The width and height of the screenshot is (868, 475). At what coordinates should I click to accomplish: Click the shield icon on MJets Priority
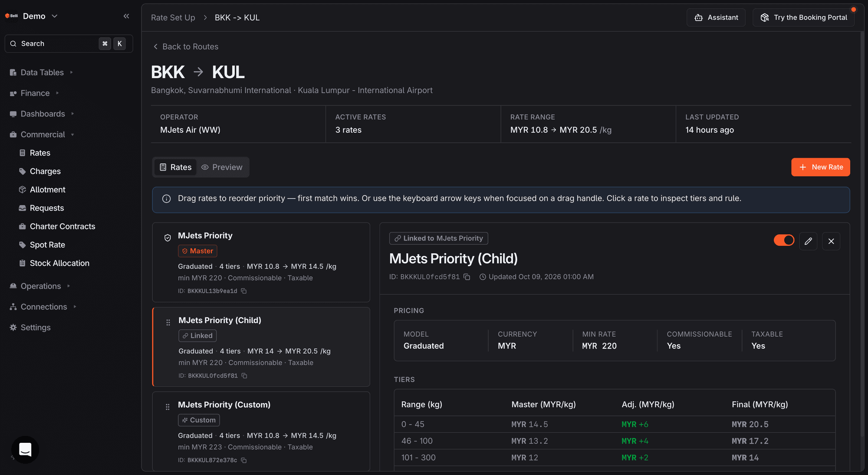coord(168,237)
